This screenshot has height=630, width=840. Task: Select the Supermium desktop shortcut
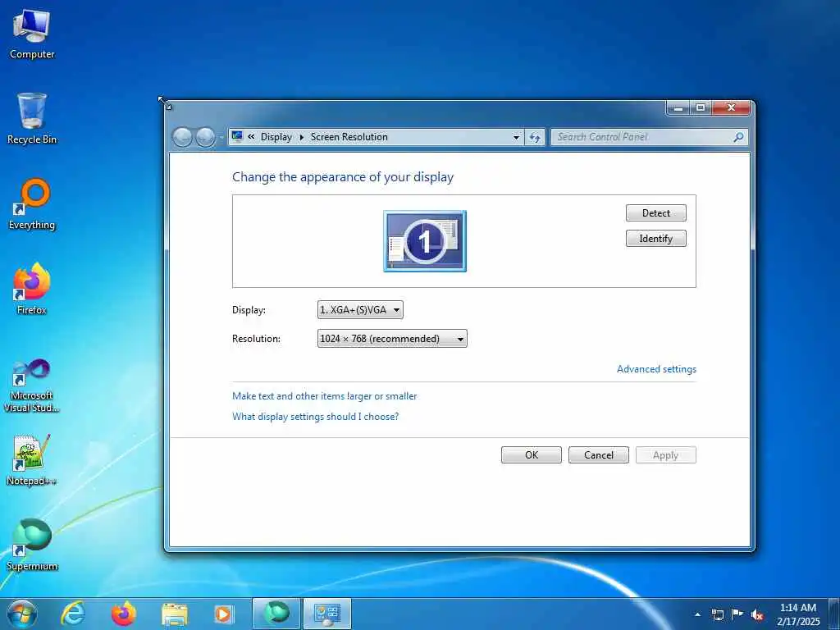(32, 545)
